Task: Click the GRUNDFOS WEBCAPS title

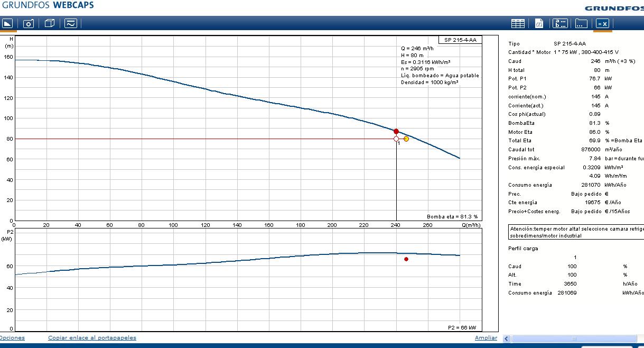Action: 48,5
